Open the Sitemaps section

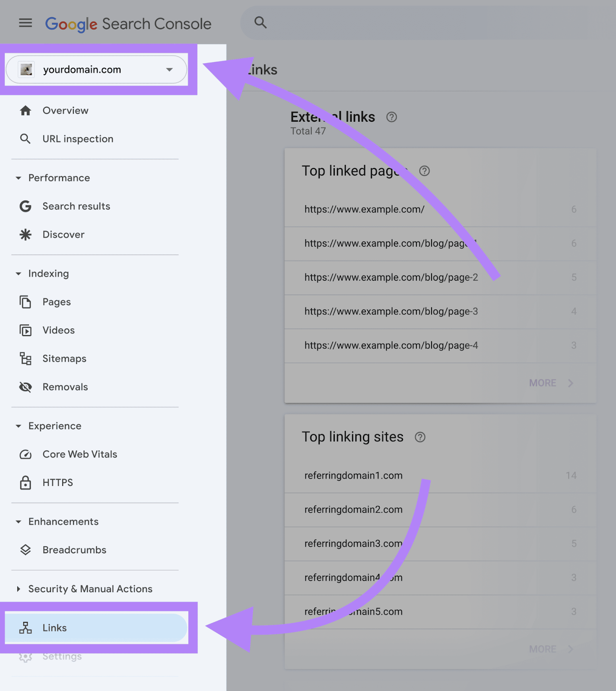click(64, 359)
